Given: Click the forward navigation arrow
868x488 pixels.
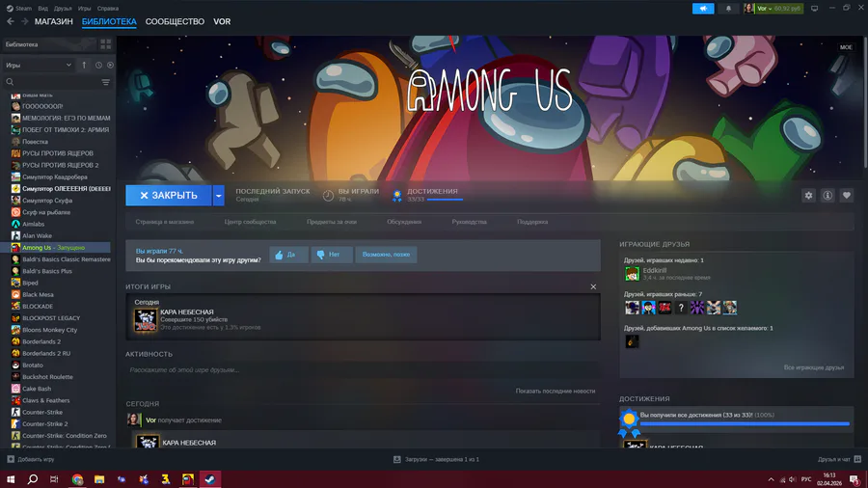Looking at the screenshot, I should pyautogui.click(x=24, y=21).
